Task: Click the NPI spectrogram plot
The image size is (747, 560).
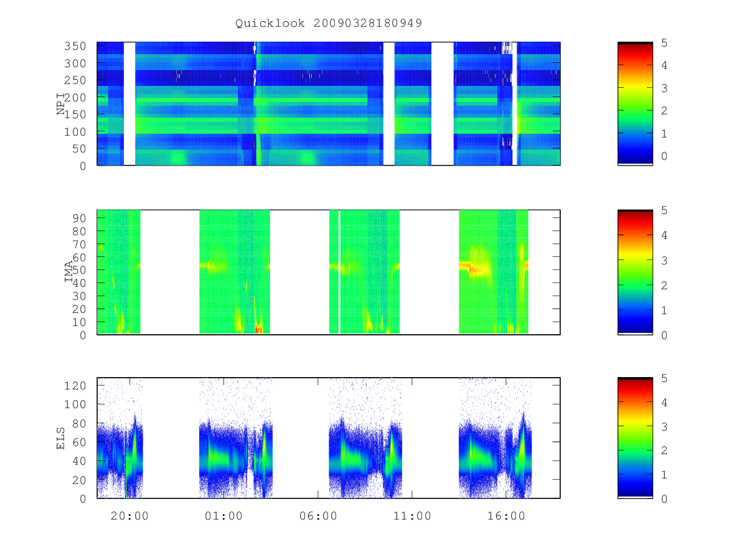Action: 329,104
